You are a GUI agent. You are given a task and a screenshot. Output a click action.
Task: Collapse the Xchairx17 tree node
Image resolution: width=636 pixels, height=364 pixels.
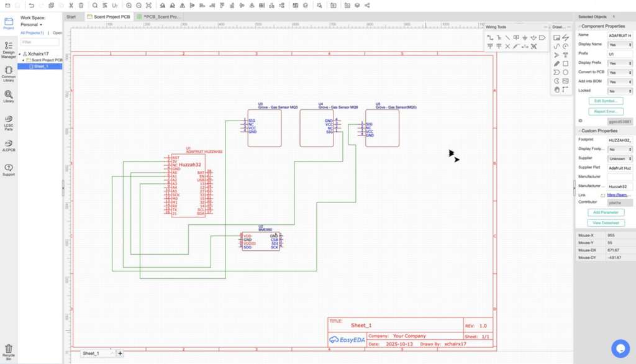[20, 54]
